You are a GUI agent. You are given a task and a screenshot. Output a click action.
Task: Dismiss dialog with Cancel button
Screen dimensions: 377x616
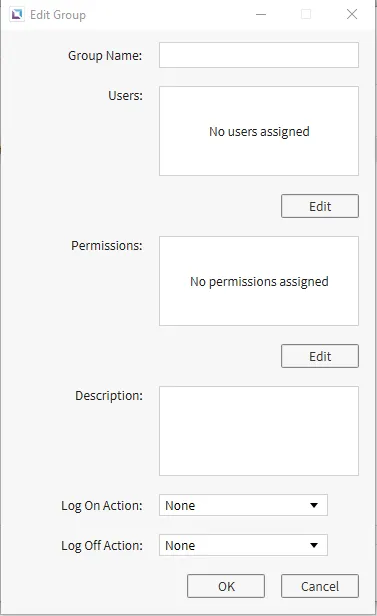(x=320, y=586)
